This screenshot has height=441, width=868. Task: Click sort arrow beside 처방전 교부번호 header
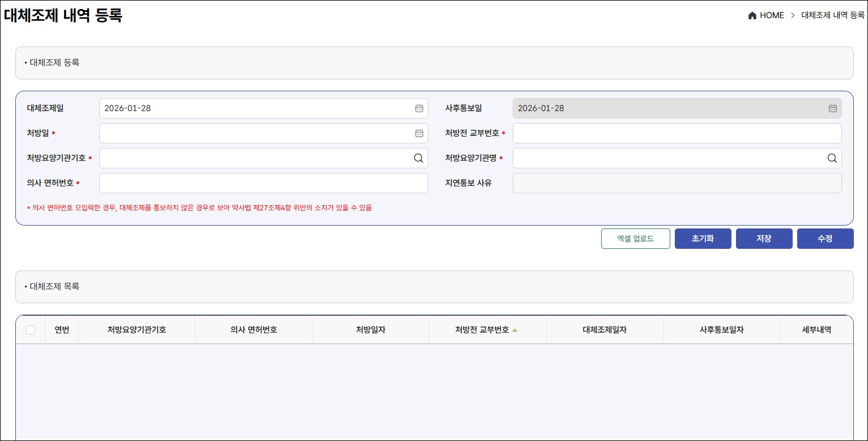[514, 330]
